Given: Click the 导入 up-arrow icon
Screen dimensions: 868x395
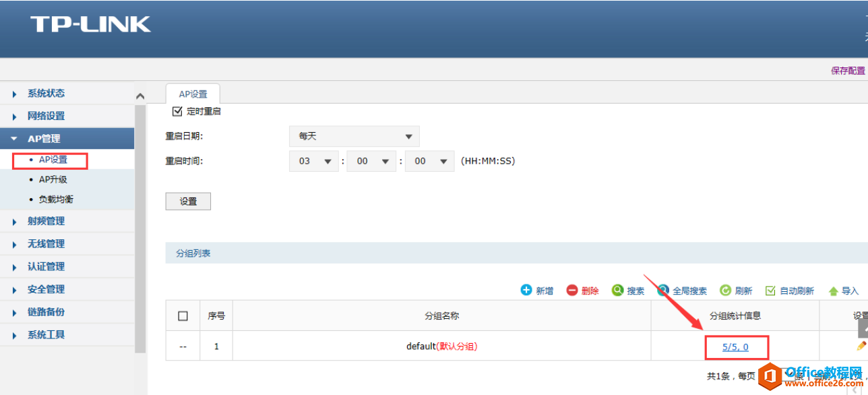Looking at the screenshot, I should [x=833, y=291].
